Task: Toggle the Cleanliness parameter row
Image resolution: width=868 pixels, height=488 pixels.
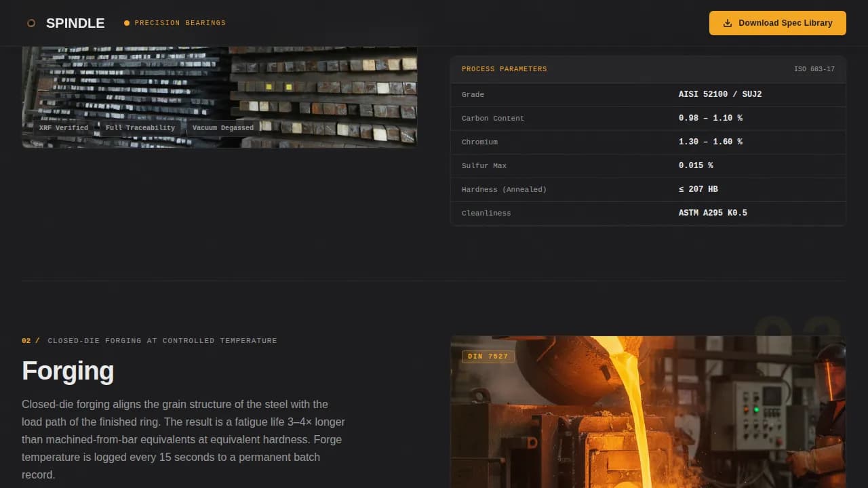Action: (648, 212)
